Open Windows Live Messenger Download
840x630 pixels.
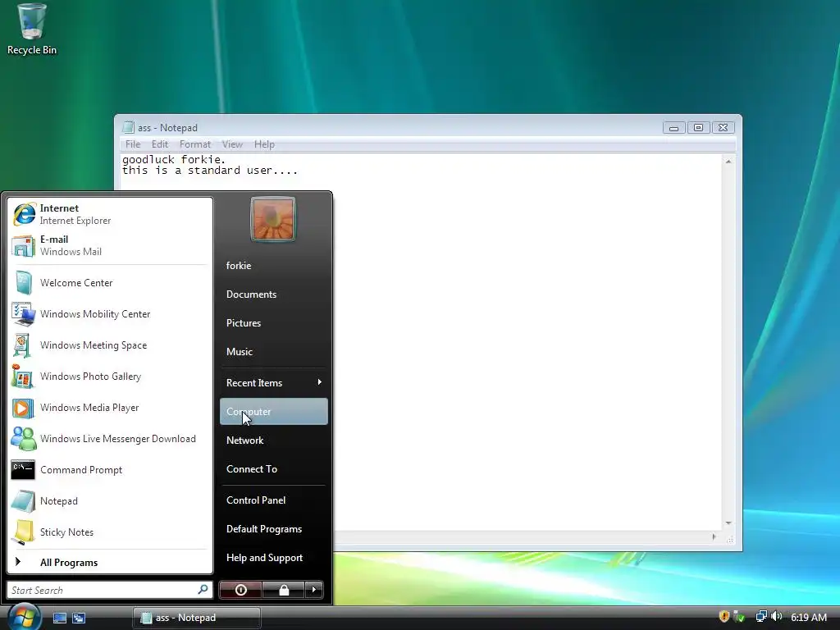(x=110, y=439)
